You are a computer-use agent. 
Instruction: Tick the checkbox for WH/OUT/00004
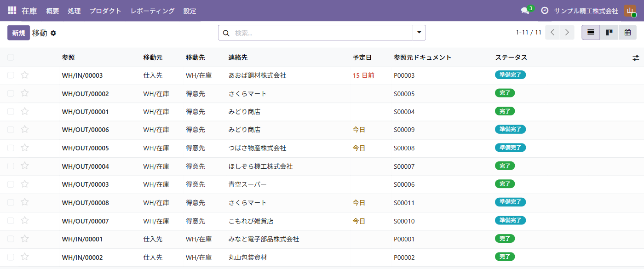coord(11,166)
